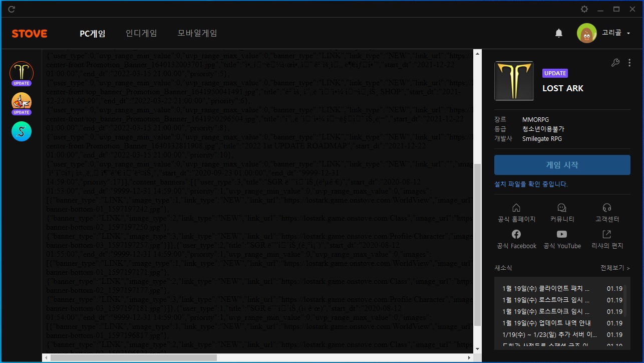Open the customer center (고객센터) headset icon
This screenshot has height=363, width=644.
pyautogui.click(x=607, y=213)
